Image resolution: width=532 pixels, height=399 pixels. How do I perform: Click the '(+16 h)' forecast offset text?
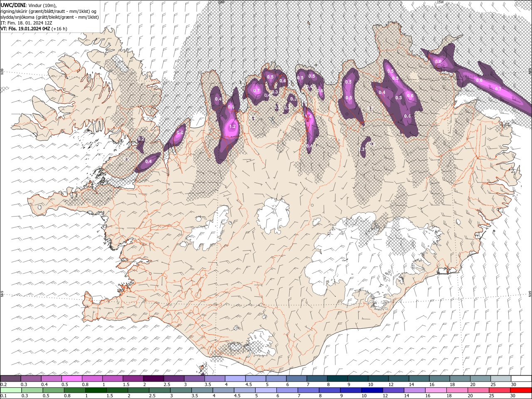coord(59,29)
